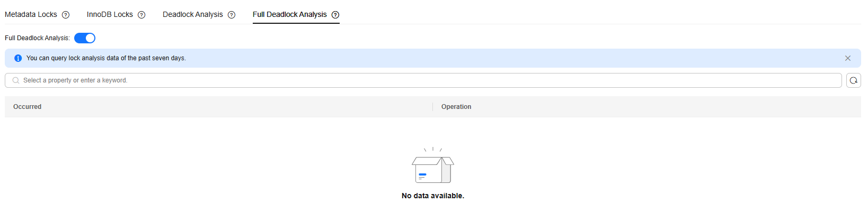868x212 pixels.
Task: Click the No data available message
Action: tap(433, 196)
